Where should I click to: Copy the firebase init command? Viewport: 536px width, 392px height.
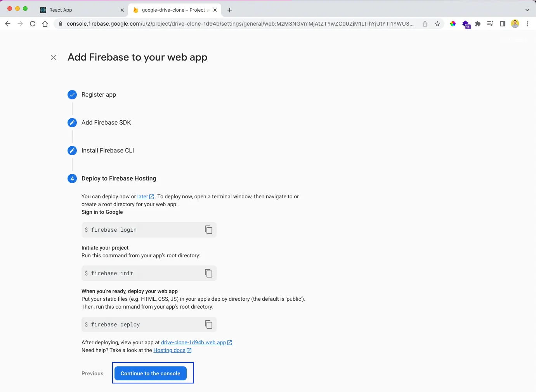coord(208,273)
